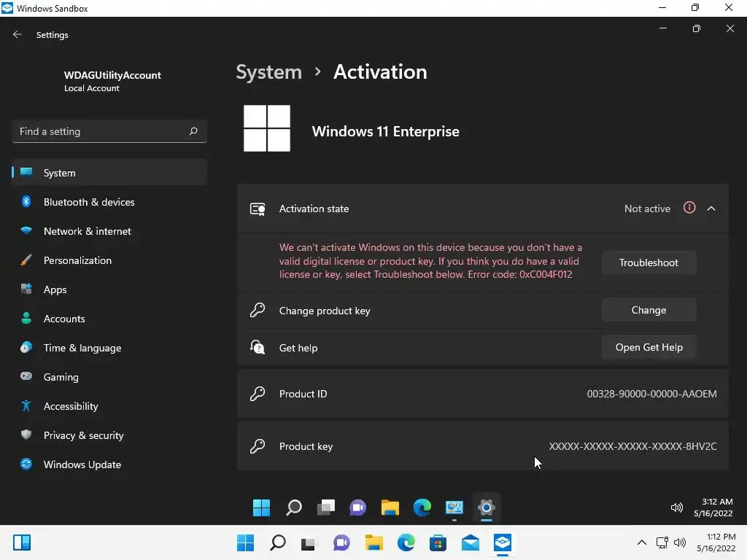The image size is (747, 560).
Task: Click the Troubleshoot button
Action: [649, 262]
